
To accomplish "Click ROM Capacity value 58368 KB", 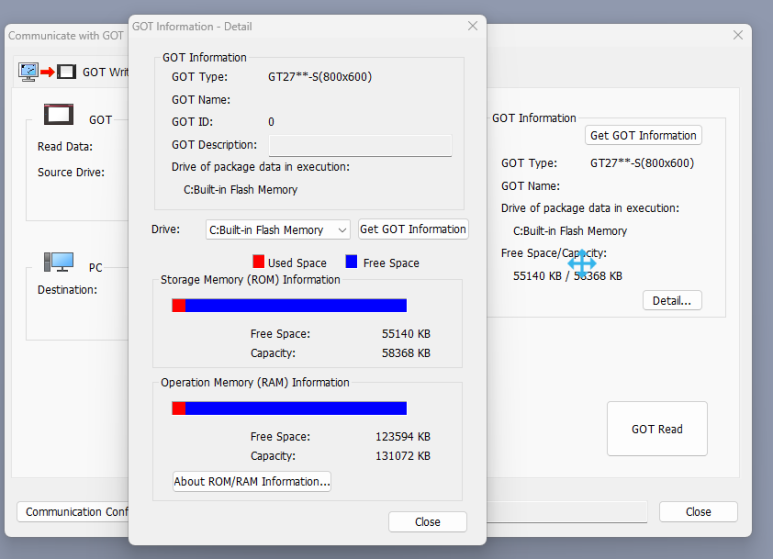I will [406, 353].
